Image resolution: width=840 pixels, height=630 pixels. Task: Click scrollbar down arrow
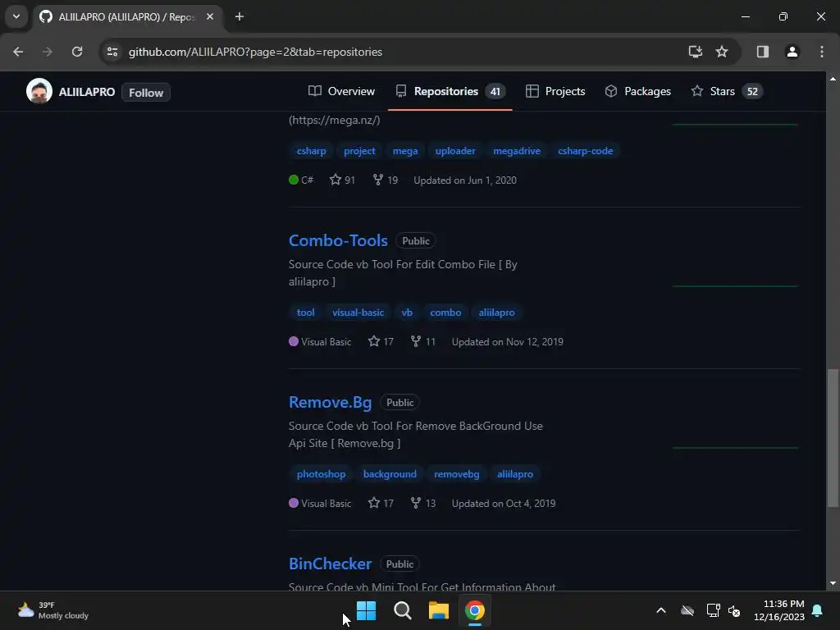pyautogui.click(x=833, y=583)
